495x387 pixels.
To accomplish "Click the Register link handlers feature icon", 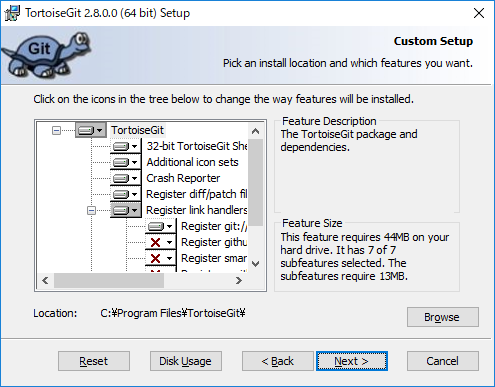I will pos(125,210).
